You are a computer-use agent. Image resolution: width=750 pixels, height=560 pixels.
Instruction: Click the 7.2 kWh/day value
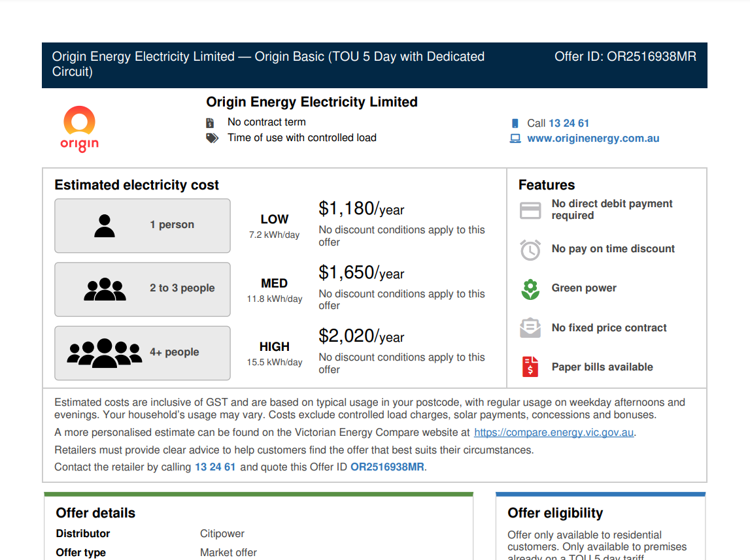coord(274,235)
